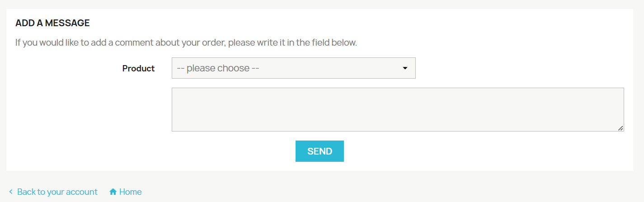Open the Home link
The image size is (644, 202).
click(130, 192)
